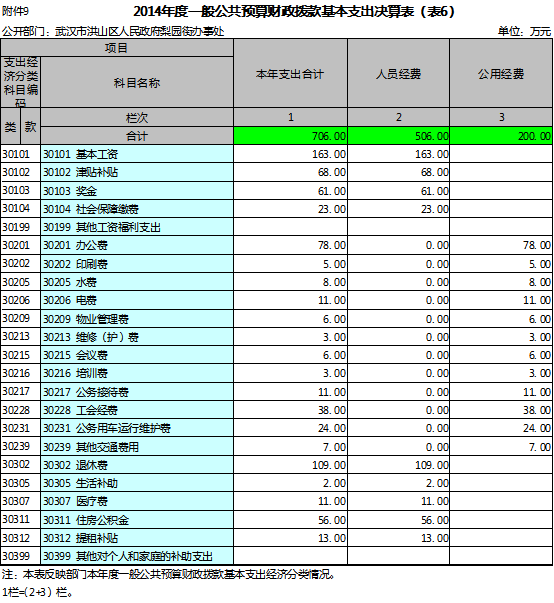Viewport: 554px width, 603px height.
Task: Click the 30302 退休费 name cell
Action: (x=137, y=465)
